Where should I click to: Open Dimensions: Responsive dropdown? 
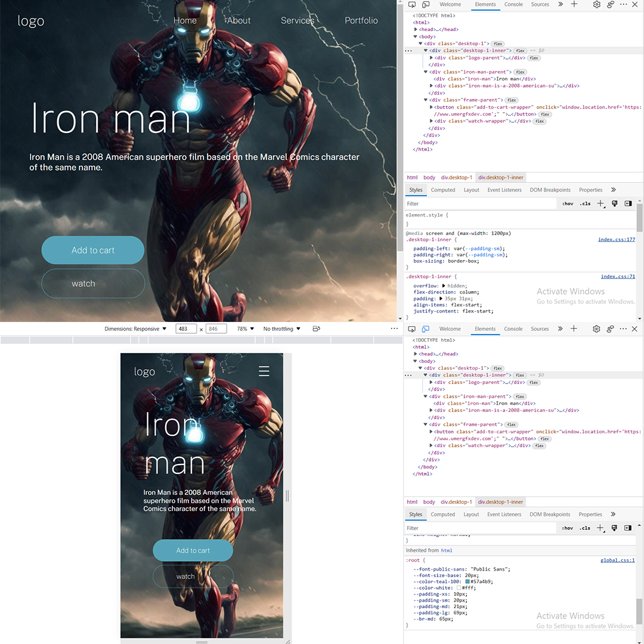pyautogui.click(x=135, y=329)
